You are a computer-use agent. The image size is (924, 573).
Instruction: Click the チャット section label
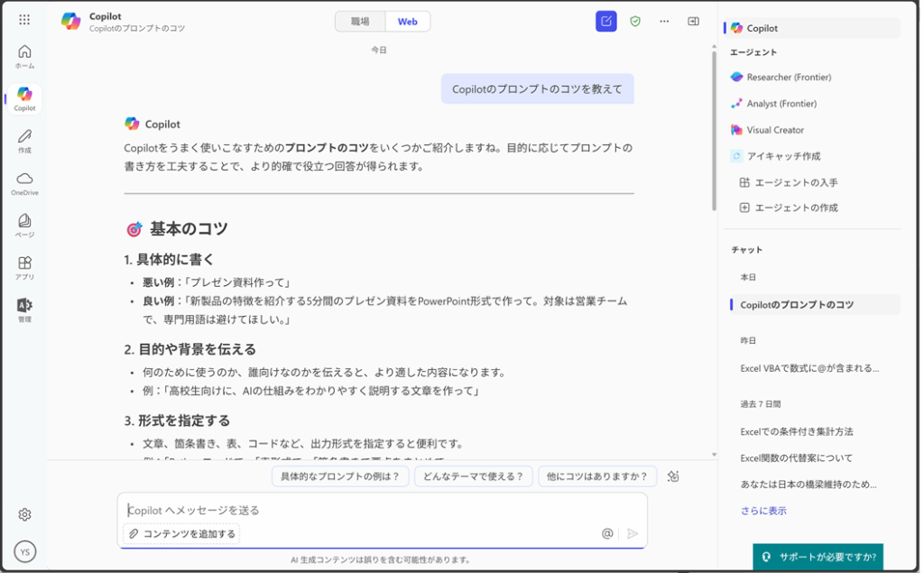746,250
